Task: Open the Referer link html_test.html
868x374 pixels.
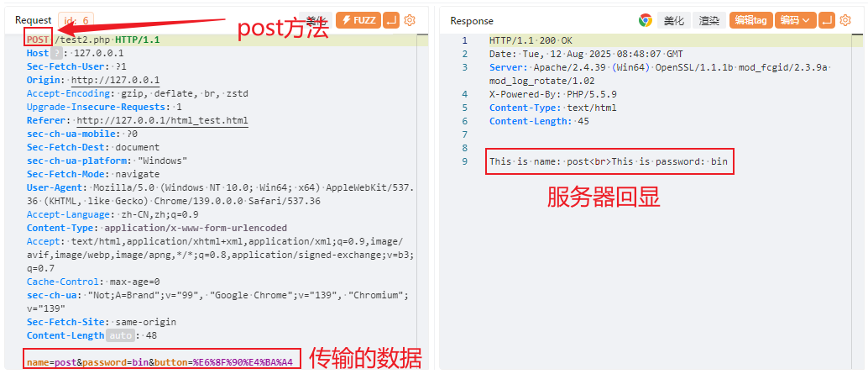Action: 162,120
